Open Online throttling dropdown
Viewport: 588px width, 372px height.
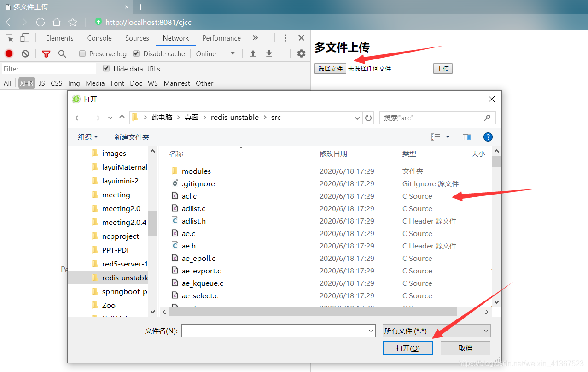pyautogui.click(x=215, y=53)
